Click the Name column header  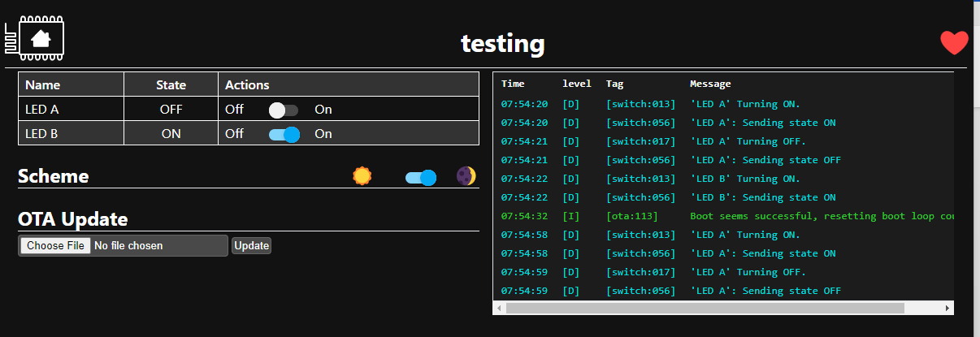[x=43, y=84]
